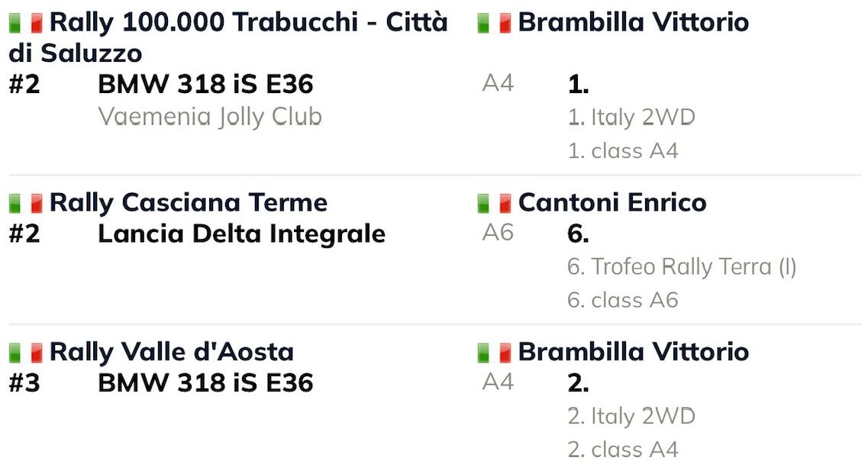
Task: Open first Brambilla Vittorio profile link
Action: pos(634,23)
